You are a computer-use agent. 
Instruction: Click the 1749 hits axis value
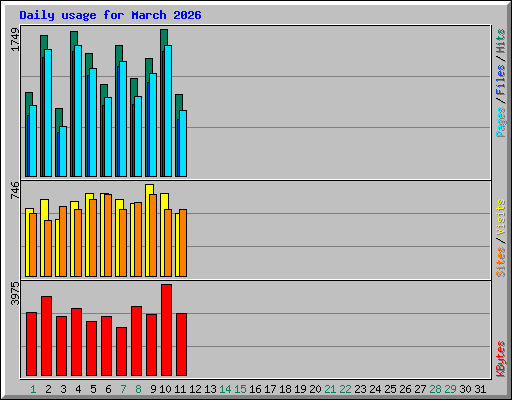(x=15, y=40)
